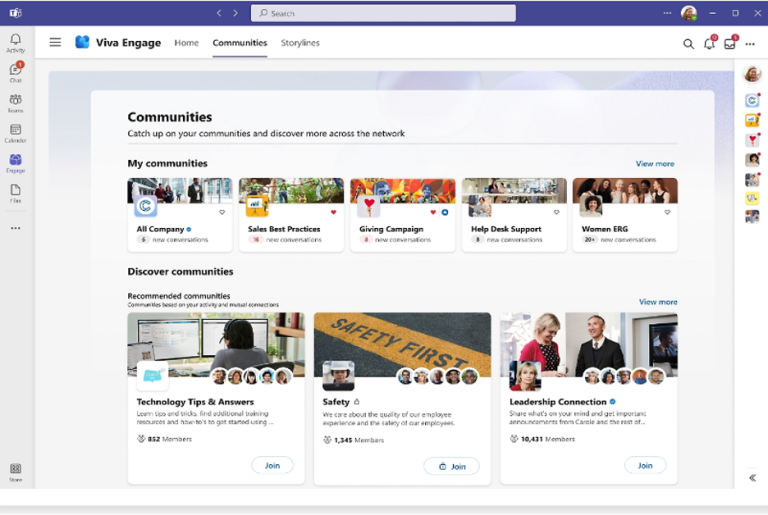768x515 pixels.
Task: Open All Company shortcut in right rail
Action: point(752,100)
